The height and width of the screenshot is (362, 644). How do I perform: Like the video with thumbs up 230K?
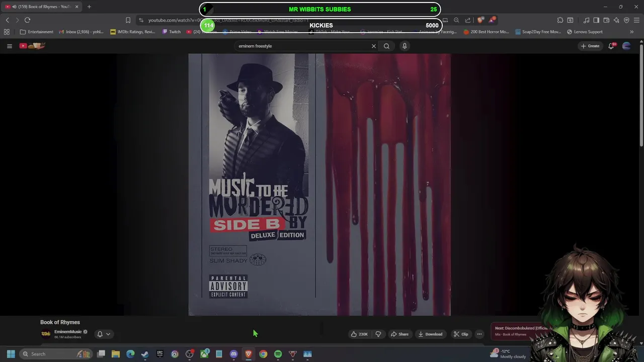click(x=359, y=334)
